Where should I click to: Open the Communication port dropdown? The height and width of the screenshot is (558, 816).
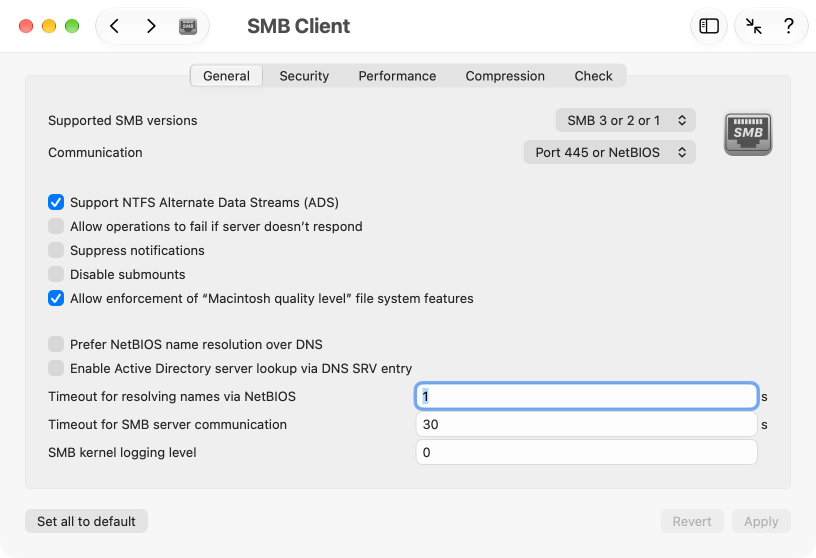(x=609, y=152)
